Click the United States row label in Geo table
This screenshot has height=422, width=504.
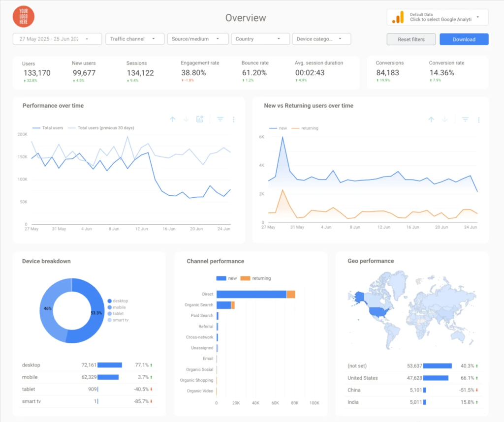[x=363, y=378]
